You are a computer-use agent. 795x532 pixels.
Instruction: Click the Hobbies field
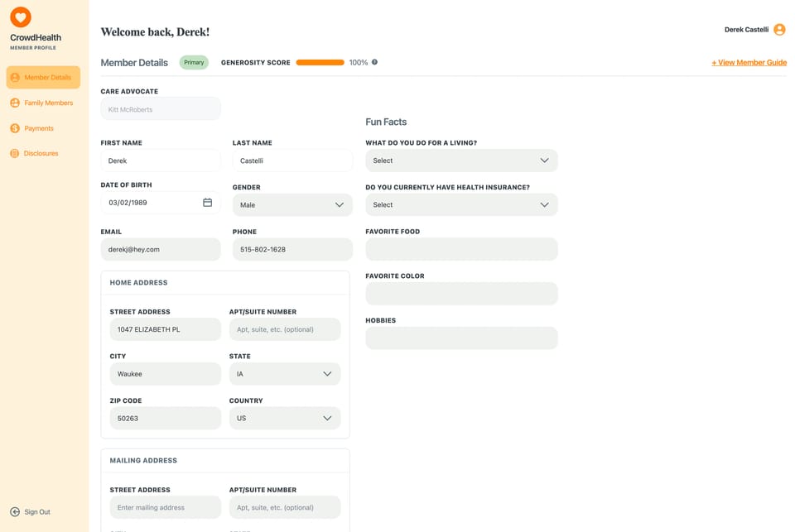point(461,338)
